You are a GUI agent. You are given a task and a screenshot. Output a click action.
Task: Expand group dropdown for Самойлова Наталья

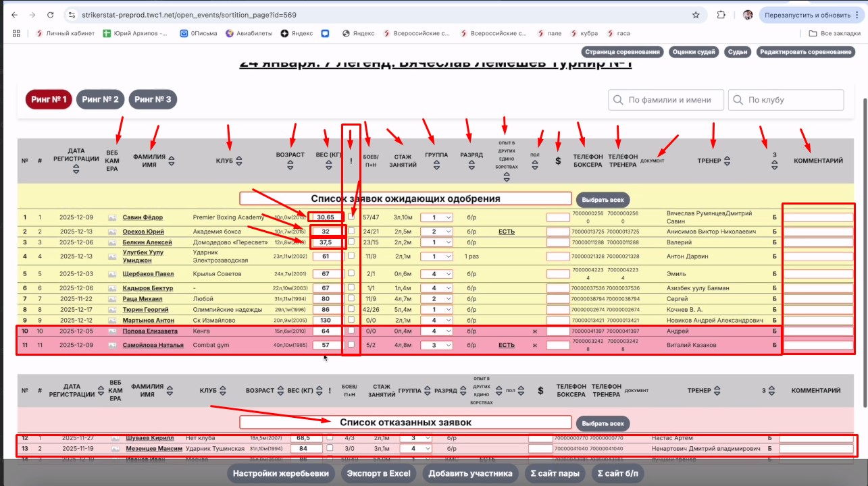tap(436, 345)
